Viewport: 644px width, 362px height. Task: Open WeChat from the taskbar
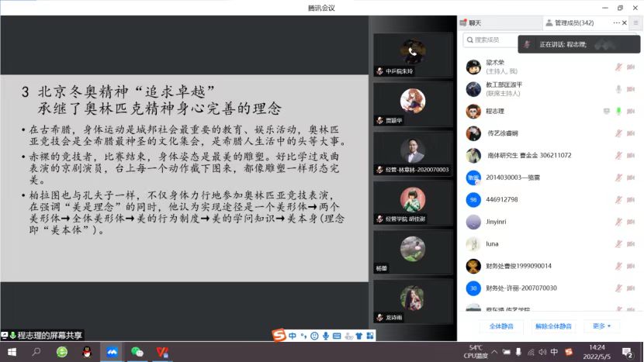click(x=137, y=352)
